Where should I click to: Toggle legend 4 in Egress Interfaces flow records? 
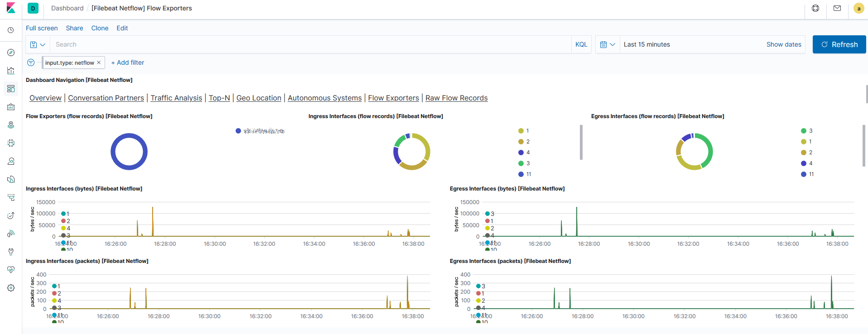pos(807,163)
